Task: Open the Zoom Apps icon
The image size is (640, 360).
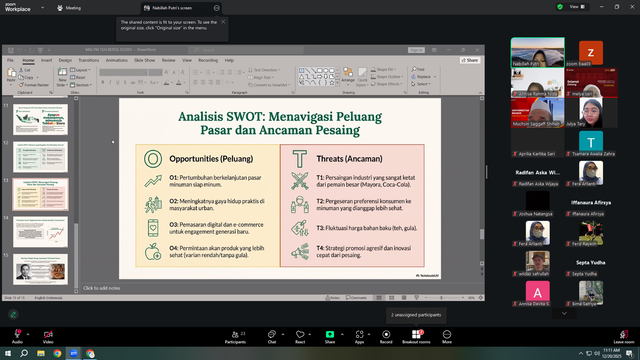Action: point(359,334)
